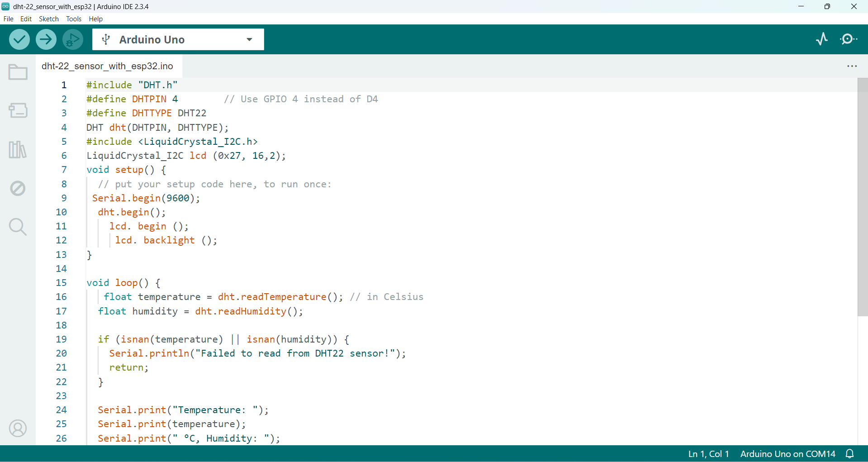This screenshot has width=868, height=462.
Task: Open the Sketch menu
Action: [49, 19]
